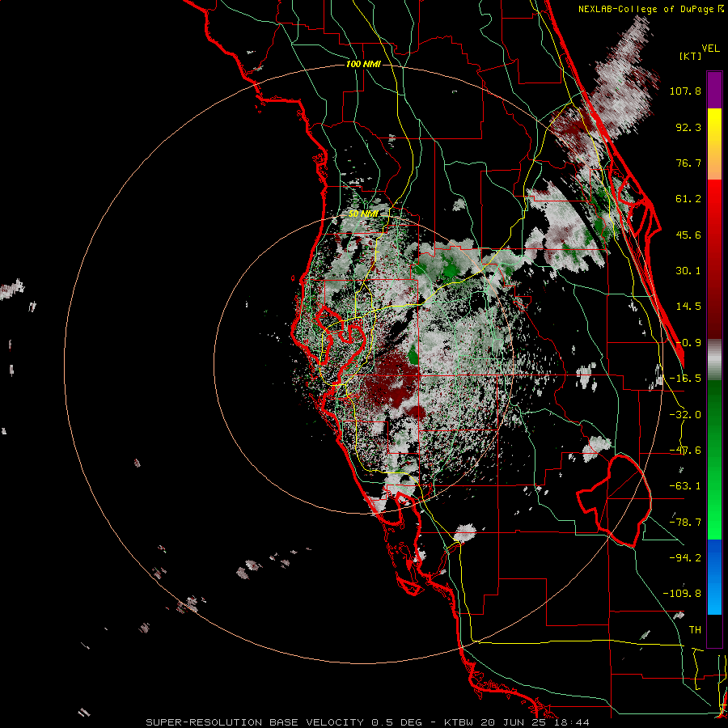
Task: Select the -94.2 velocity scale value
Action: pyautogui.click(x=685, y=557)
